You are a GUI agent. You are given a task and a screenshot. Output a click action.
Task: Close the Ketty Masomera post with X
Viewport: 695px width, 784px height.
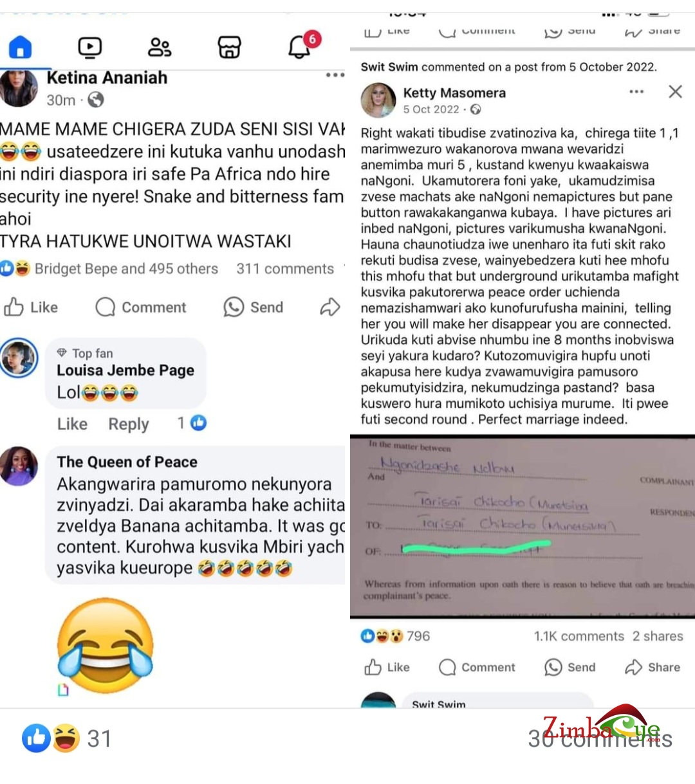click(675, 91)
